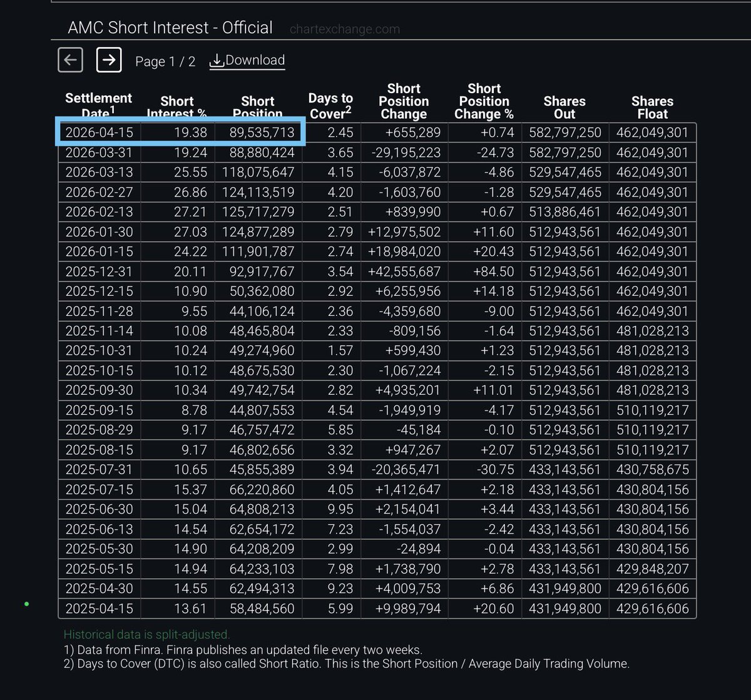Go to the previous page with left arrow
Screen dimensions: 751x700
click(70, 60)
